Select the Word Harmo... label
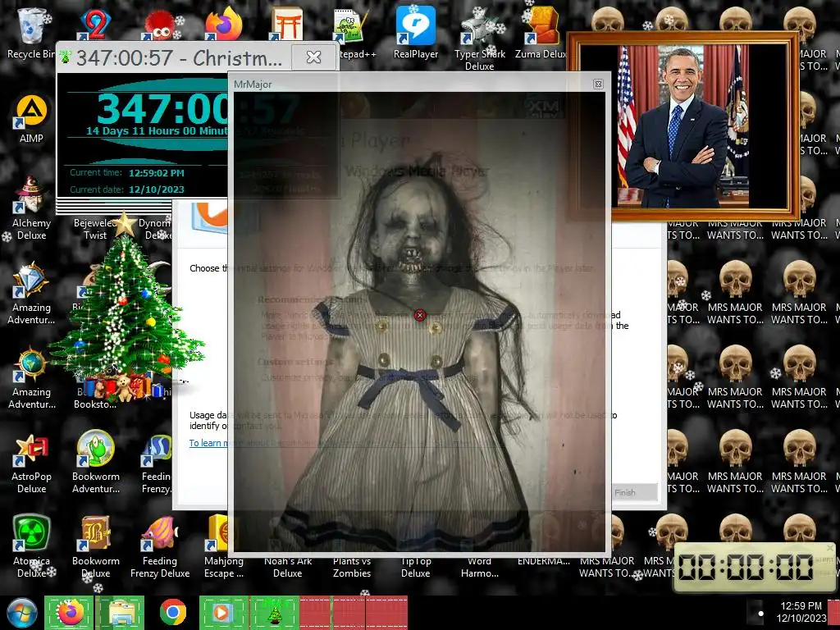Viewport: 840px width, 630px height. tap(479, 567)
